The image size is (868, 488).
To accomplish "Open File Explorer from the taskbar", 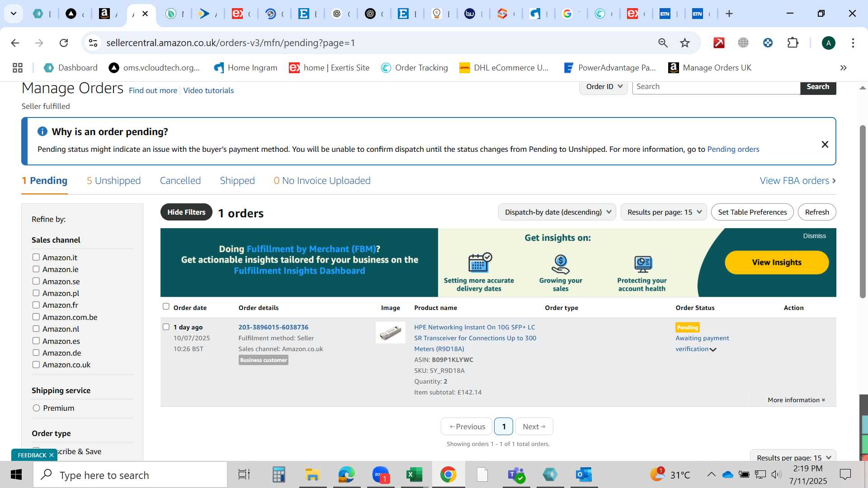I will (312, 475).
